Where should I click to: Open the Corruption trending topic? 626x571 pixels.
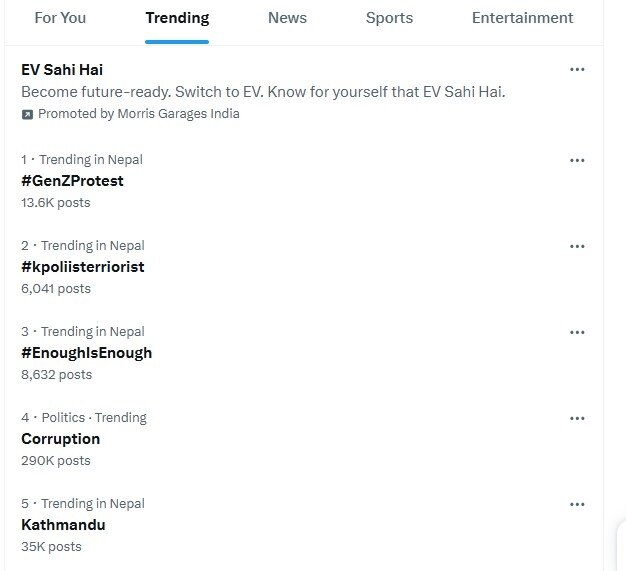(x=61, y=439)
